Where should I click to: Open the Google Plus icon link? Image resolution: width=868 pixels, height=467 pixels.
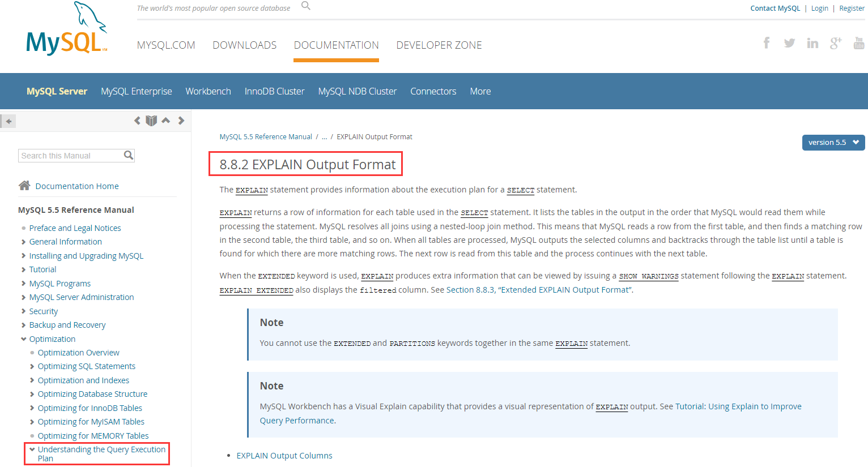pos(836,43)
